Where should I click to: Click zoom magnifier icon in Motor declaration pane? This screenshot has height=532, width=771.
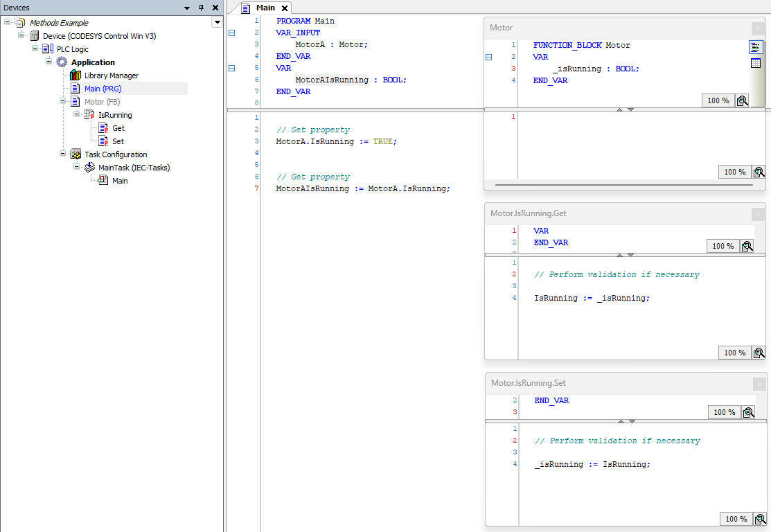click(742, 101)
